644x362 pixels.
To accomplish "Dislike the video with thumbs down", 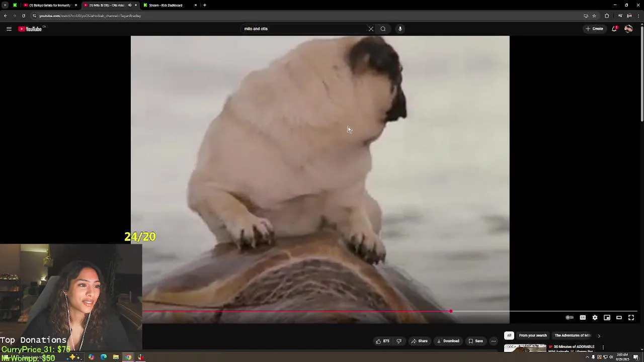I will coord(399,341).
